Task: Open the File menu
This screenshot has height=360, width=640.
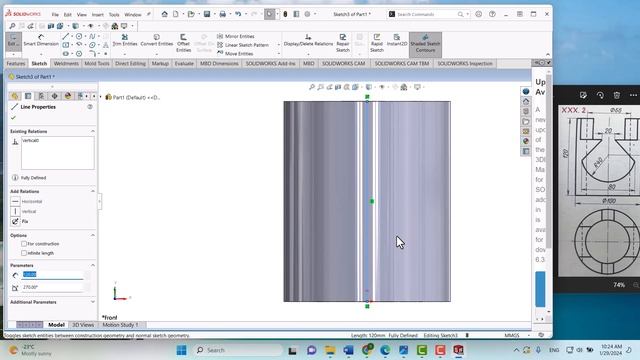Action: (55, 15)
